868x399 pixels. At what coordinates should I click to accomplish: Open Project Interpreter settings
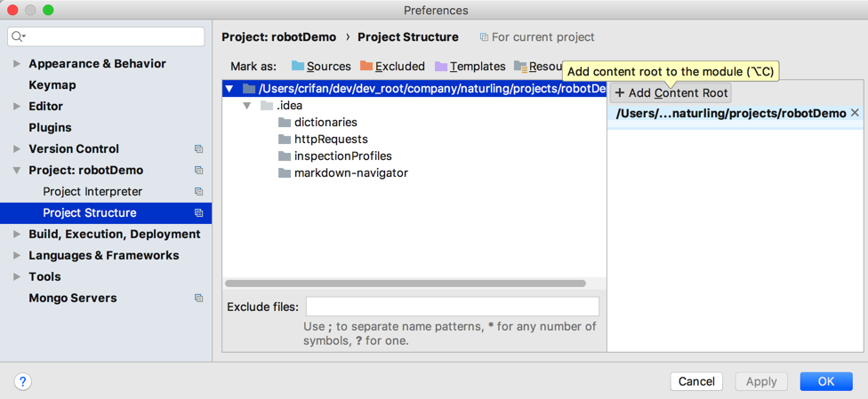pyautogui.click(x=92, y=192)
